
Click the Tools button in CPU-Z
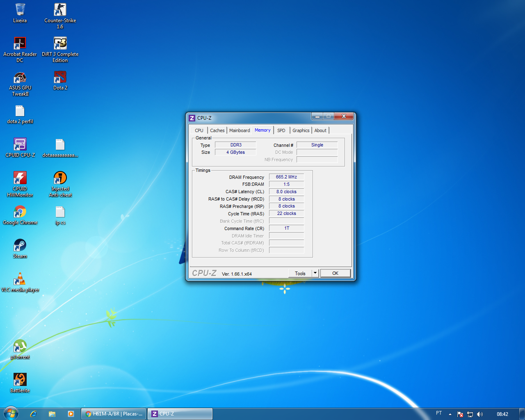click(x=300, y=274)
